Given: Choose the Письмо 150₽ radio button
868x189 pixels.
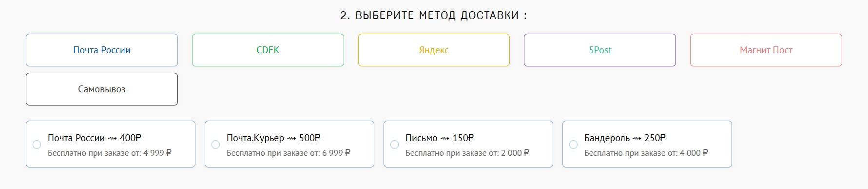Looking at the screenshot, I should click(394, 145).
